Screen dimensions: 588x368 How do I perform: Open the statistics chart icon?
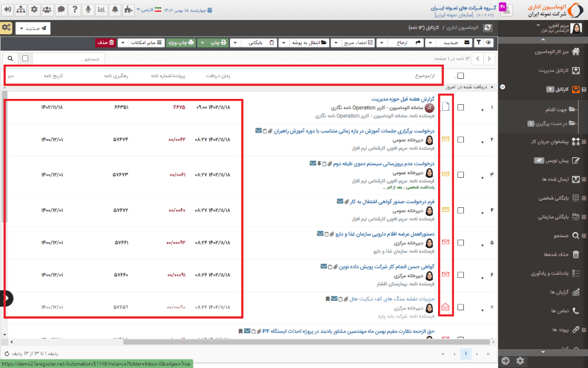tap(101, 9)
